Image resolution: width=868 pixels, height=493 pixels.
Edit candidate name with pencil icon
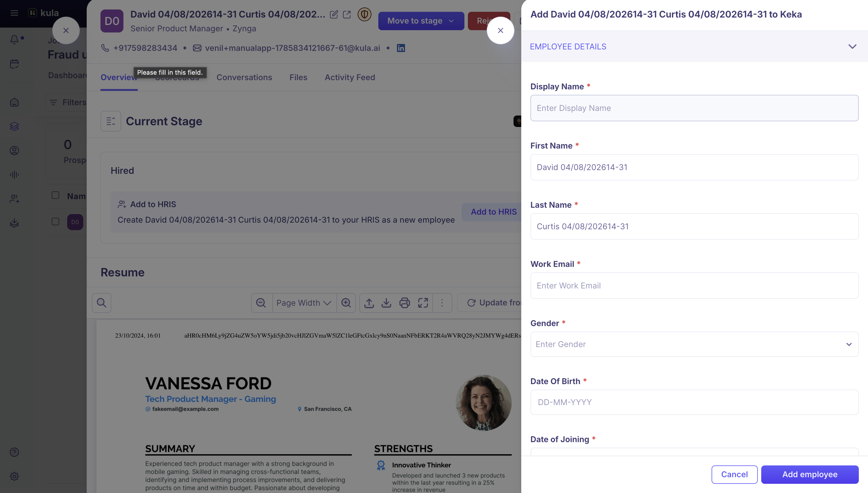pyautogui.click(x=334, y=14)
